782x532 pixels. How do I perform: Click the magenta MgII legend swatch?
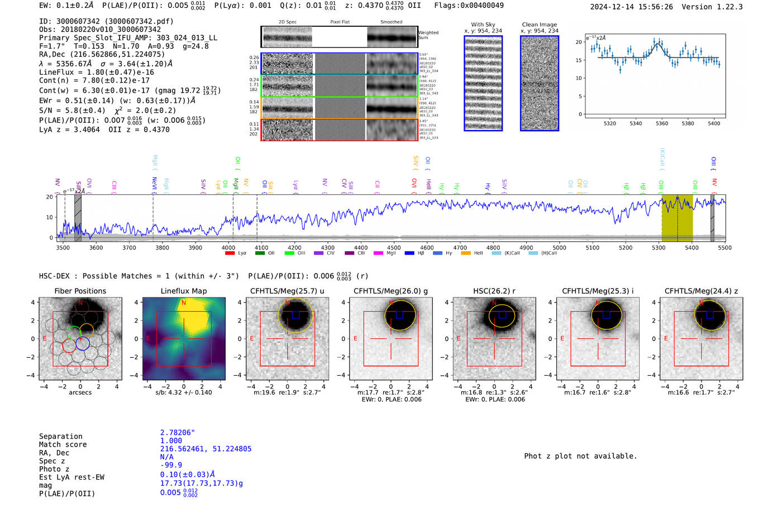point(378,253)
